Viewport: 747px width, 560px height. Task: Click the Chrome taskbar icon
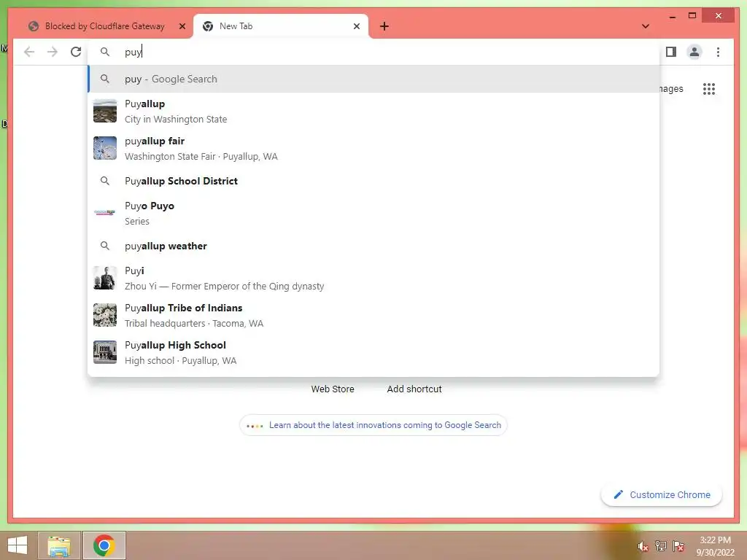[104, 545]
